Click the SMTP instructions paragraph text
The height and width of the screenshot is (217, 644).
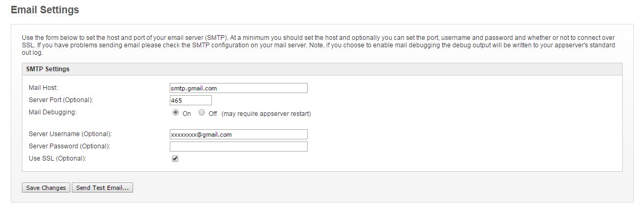point(320,45)
